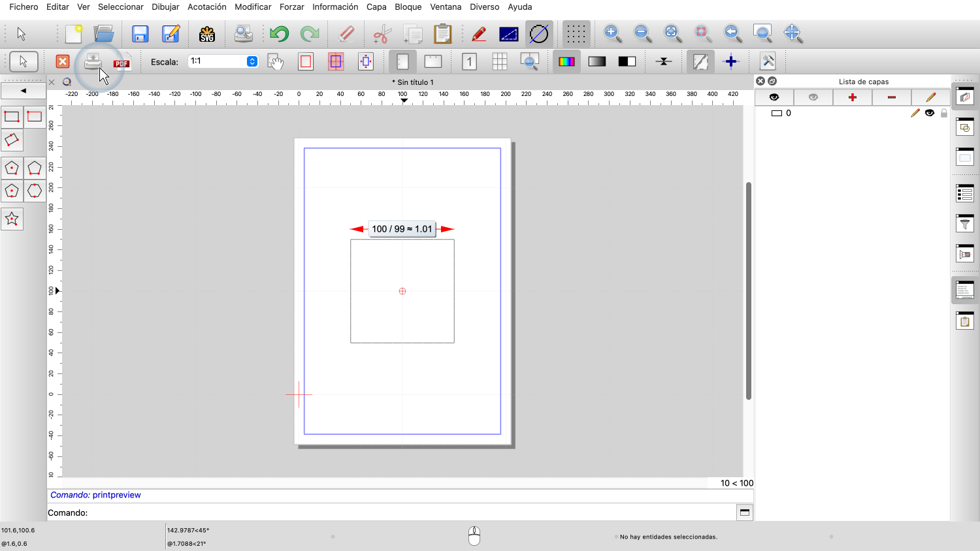Toggle visibility of layer 0
The width and height of the screenshot is (980, 551).
point(929,113)
